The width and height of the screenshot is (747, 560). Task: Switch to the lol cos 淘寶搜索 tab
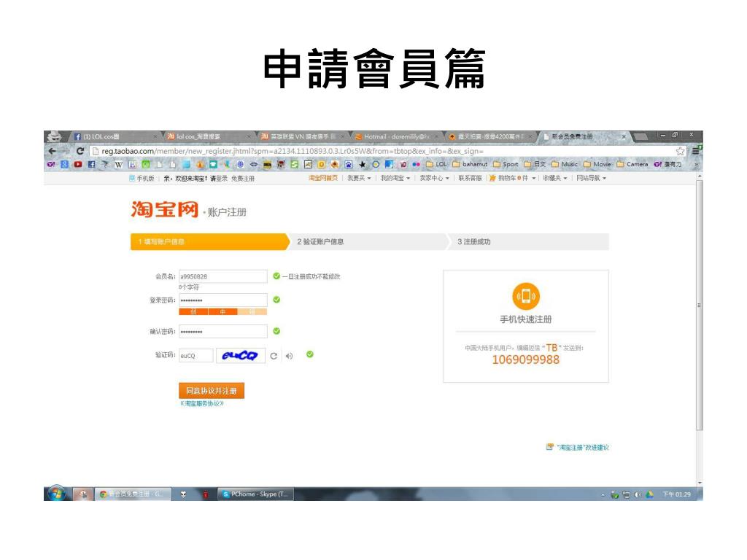(x=209, y=136)
